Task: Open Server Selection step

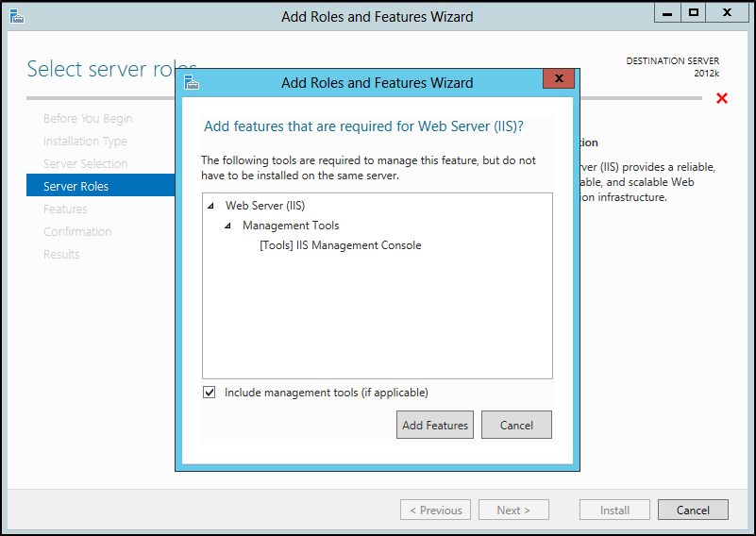Action: pos(85,164)
